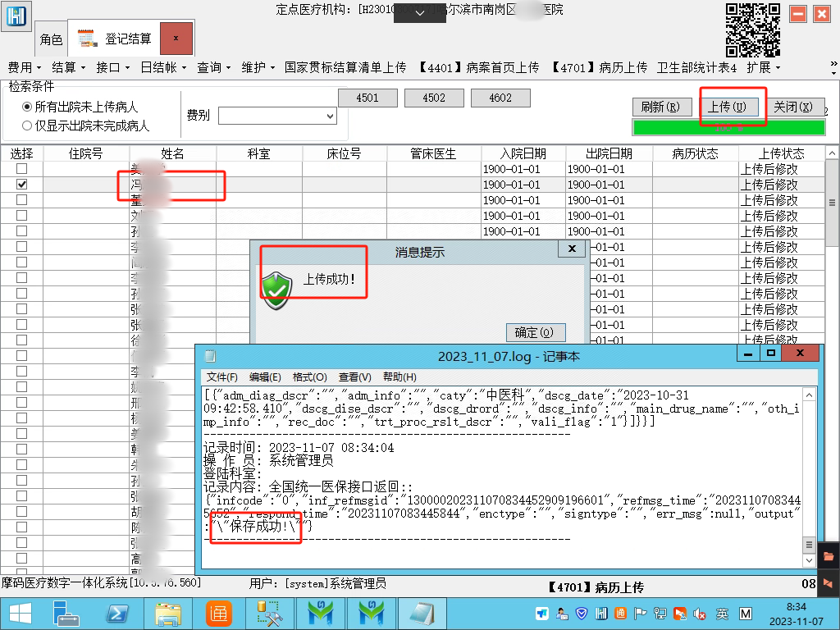840x630 pixels.
Task: Select 所有出院未上传病人 radio option
Action: tap(27, 107)
